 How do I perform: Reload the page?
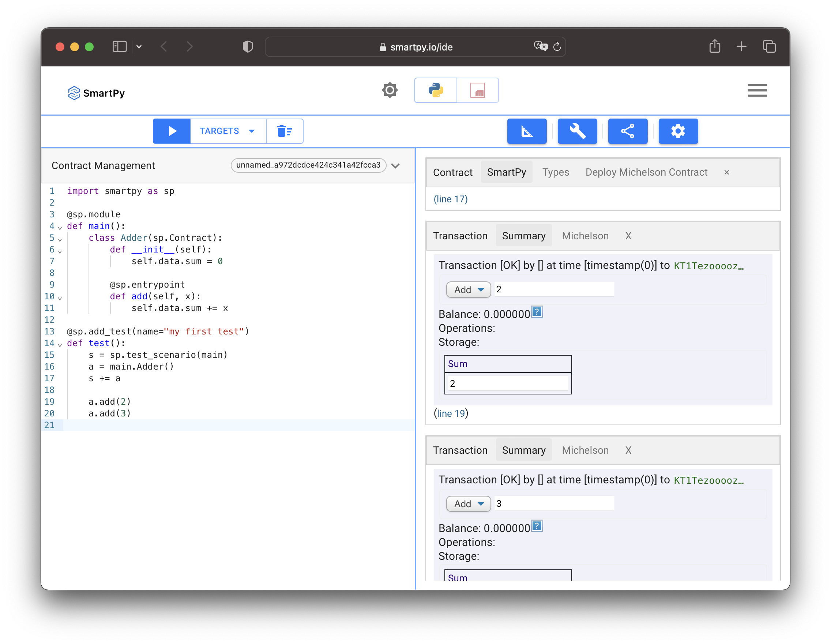(x=557, y=46)
